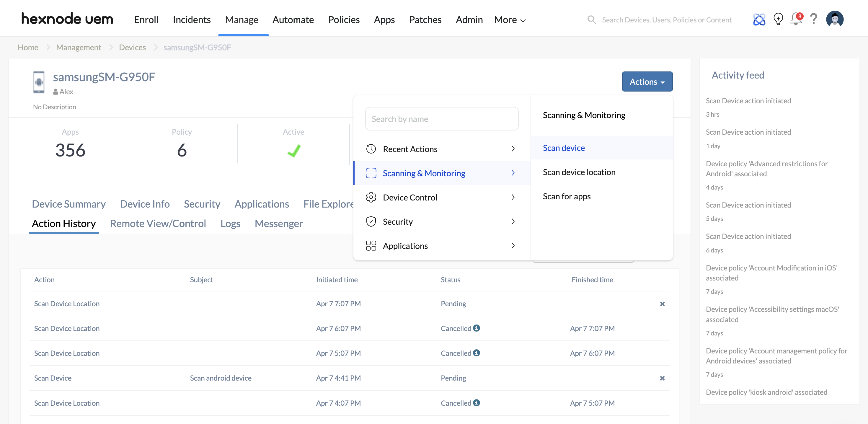Cancel pending Apr 7 7:07 PM location scan
868x424 pixels.
[662, 304]
